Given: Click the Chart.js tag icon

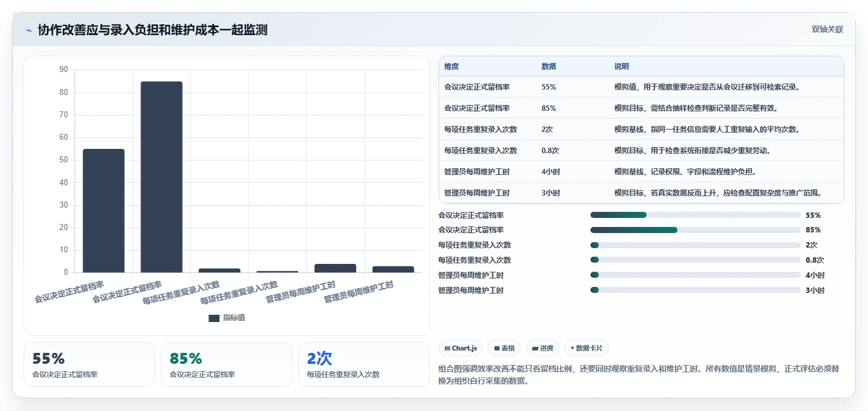Looking at the screenshot, I should pos(447,348).
